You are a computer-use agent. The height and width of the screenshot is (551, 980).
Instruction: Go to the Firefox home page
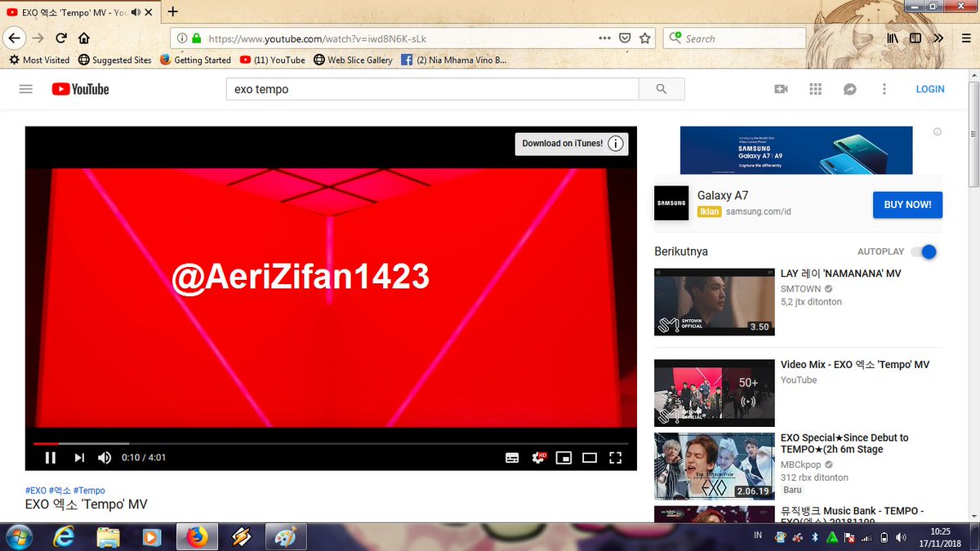pos(83,38)
